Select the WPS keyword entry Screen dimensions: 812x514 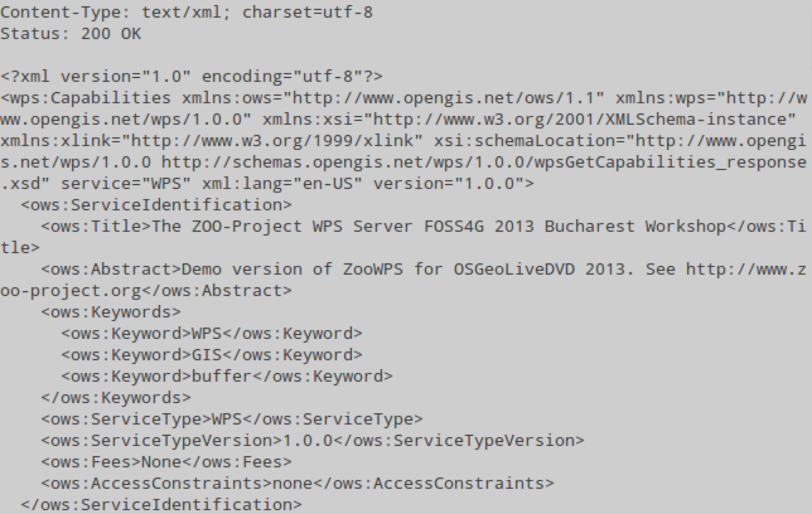(x=212, y=333)
